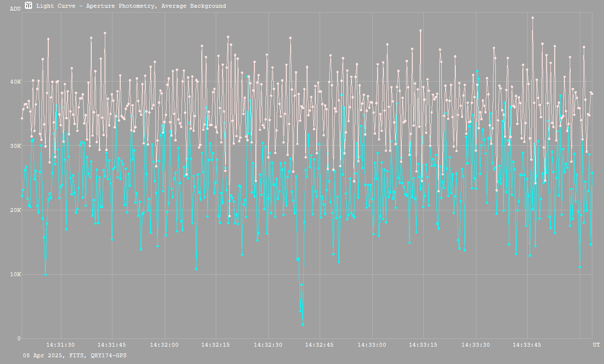Click the 30K y-axis label

15,146
